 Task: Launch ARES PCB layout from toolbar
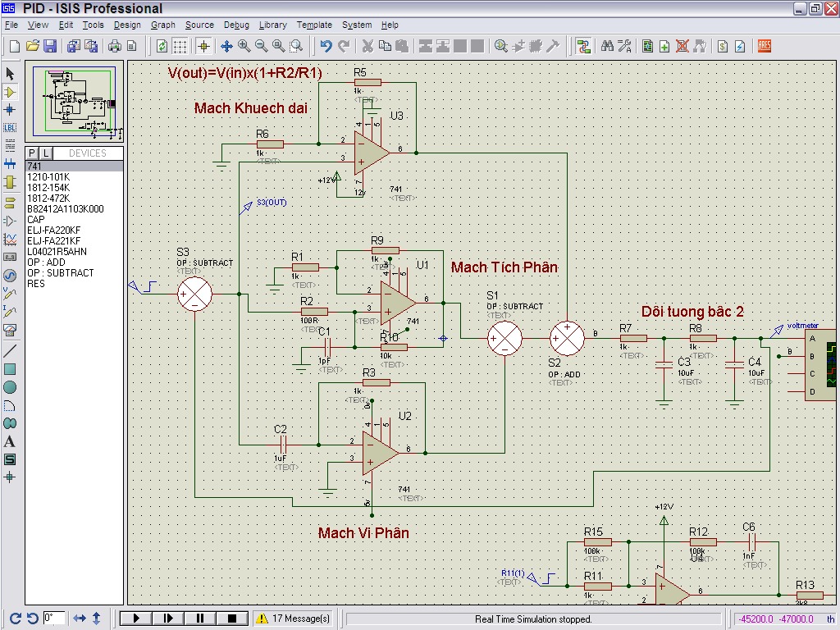point(765,46)
